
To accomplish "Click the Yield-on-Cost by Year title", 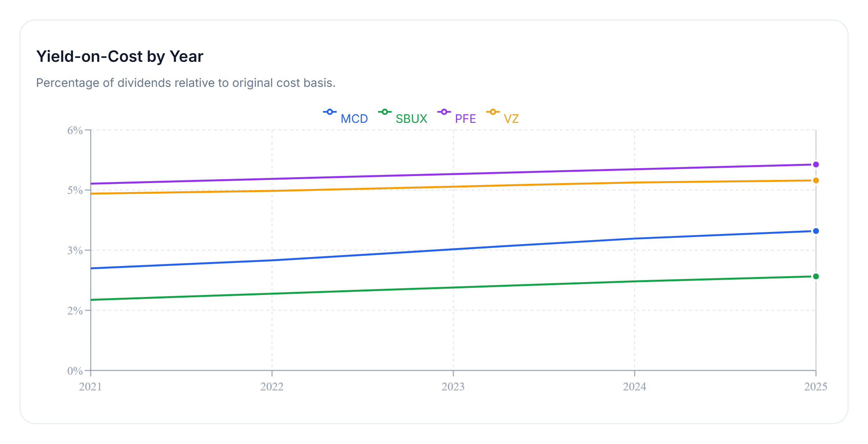I will (x=120, y=56).
